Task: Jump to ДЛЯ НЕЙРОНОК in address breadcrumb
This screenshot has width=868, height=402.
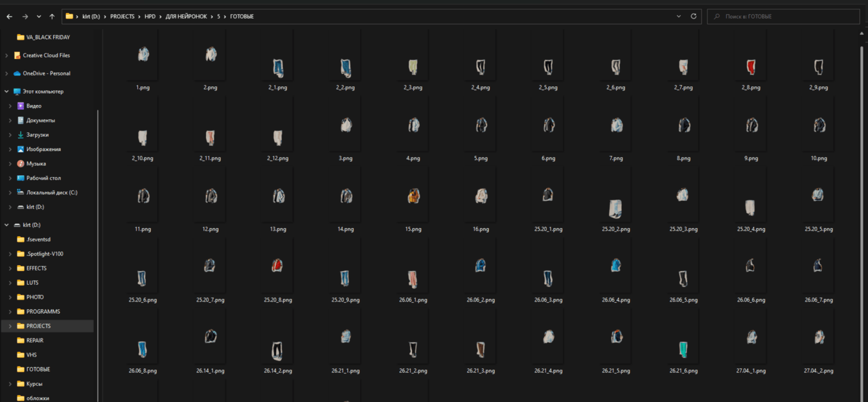Action: click(x=186, y=16)
